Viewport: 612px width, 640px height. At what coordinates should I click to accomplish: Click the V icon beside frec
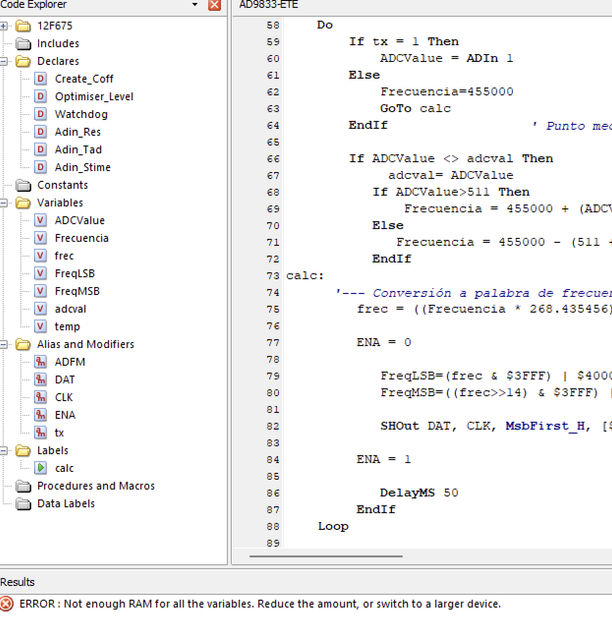(40, 256)
